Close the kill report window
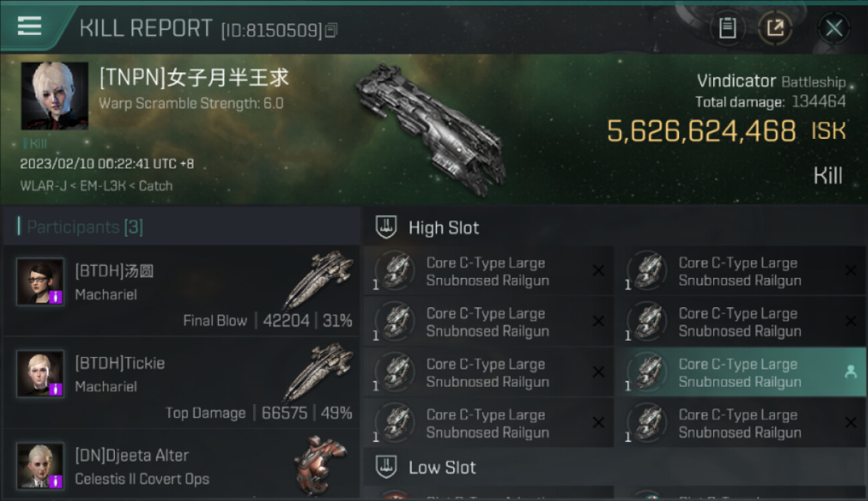 834,28
